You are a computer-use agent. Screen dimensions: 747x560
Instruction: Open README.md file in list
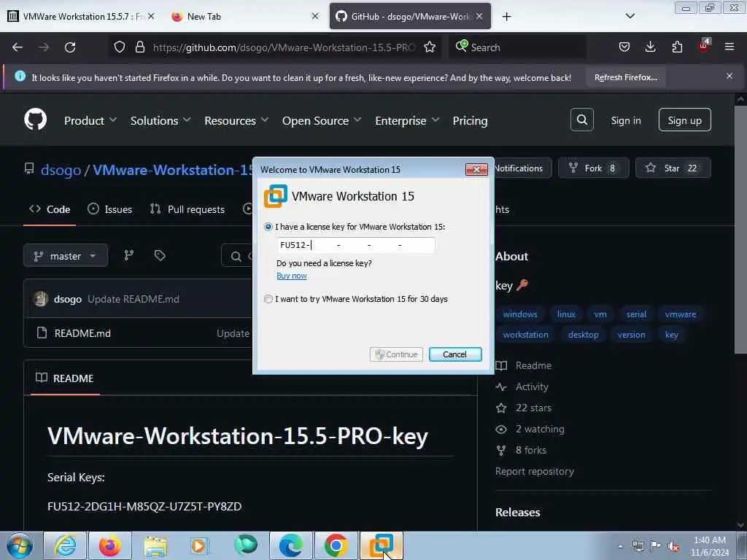click(x=82, y=333)
